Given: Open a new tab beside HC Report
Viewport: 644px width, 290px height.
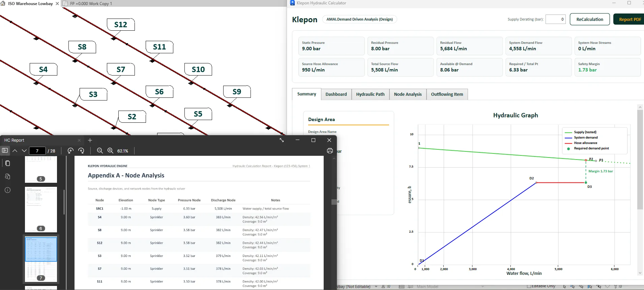Looking at the screenshot, I should tap(90, 140).
